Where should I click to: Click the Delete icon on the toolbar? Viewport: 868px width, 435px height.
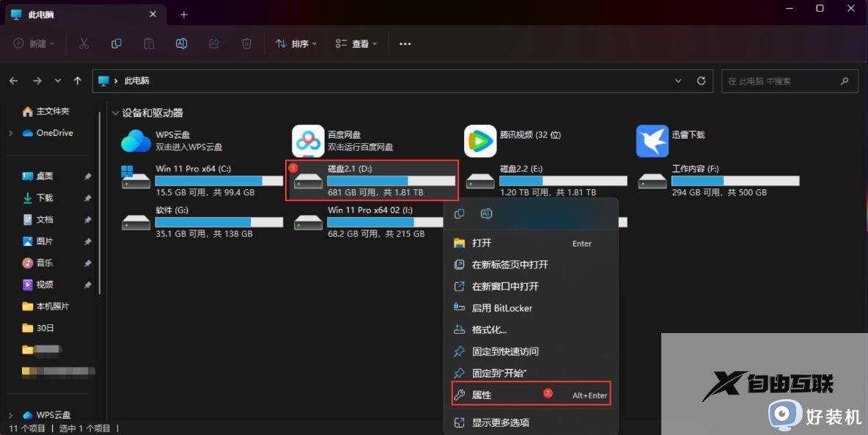[246, 43]
